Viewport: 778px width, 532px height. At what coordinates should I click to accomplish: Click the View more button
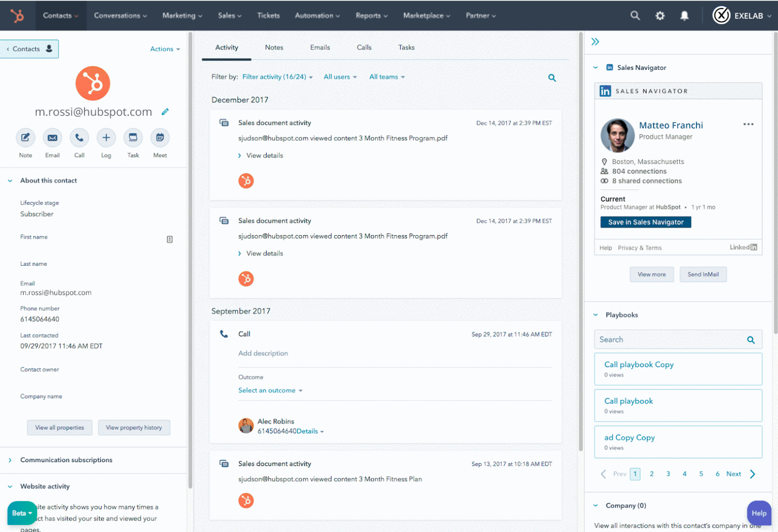pyautogui.click(x=651, y=274)
